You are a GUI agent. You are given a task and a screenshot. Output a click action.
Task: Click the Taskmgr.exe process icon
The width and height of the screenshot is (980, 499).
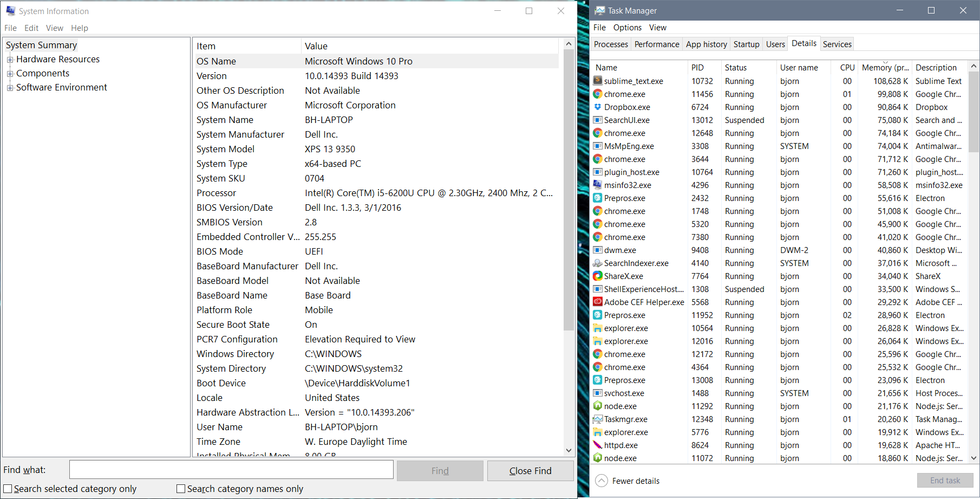click(597, 419)
